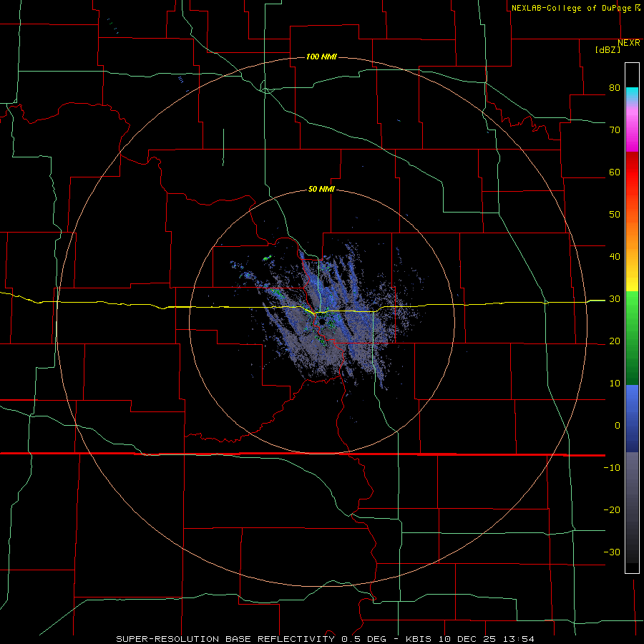
Task: Click the 50 NMI range ring label
Action: click(x=321, y=189)
